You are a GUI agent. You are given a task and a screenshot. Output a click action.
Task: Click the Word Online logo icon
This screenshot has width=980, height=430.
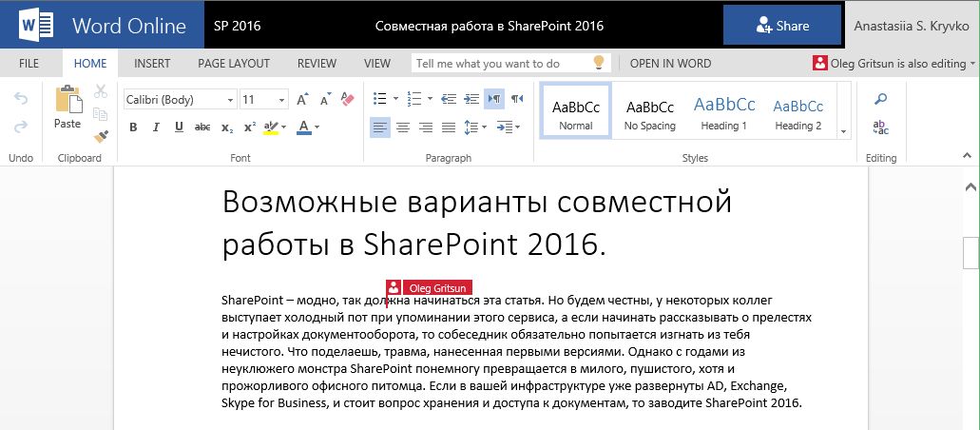point(36,26)
